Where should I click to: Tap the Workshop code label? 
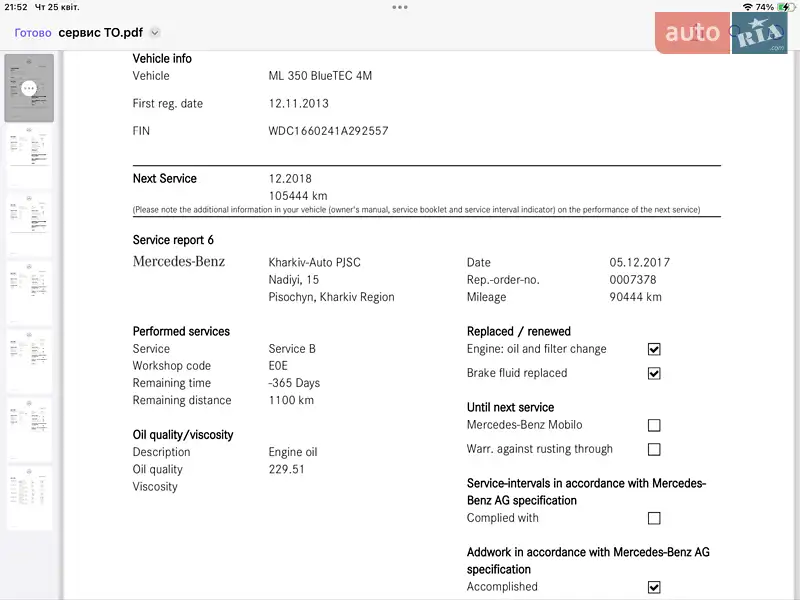[171, 366]
